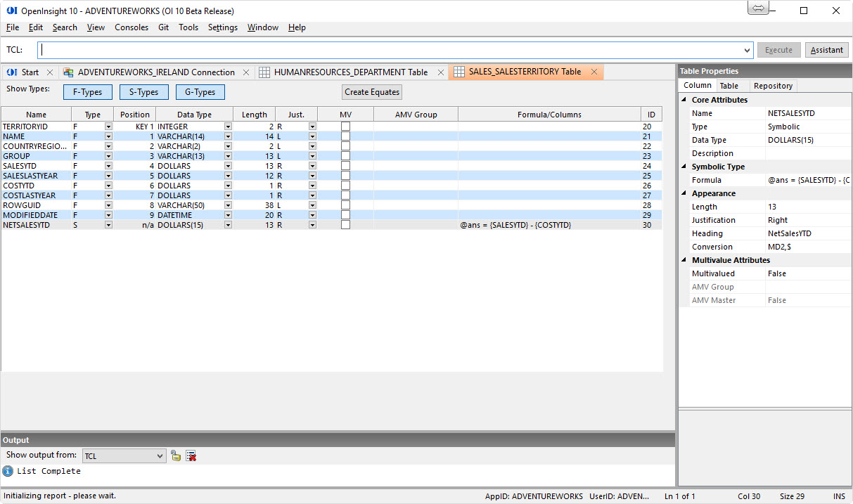Clear output with the red X grid icon
The width and height of the screenshot is (853, 504).
click(x=191, y=456)
